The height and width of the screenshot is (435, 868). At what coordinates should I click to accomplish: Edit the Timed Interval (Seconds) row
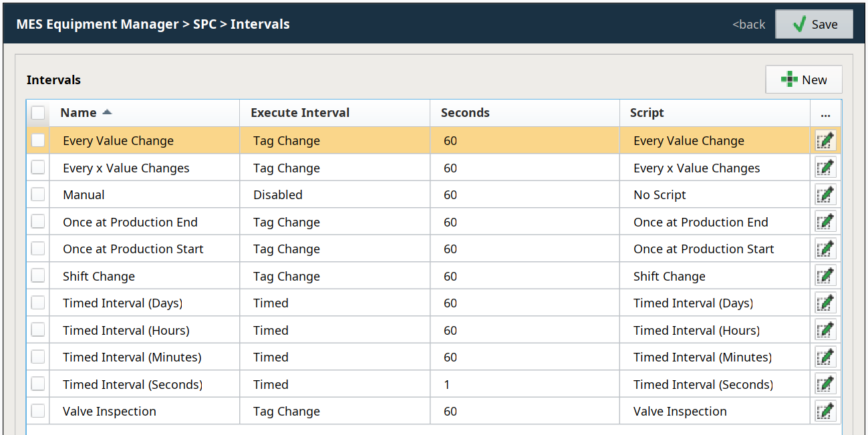(x=825, y=384)
